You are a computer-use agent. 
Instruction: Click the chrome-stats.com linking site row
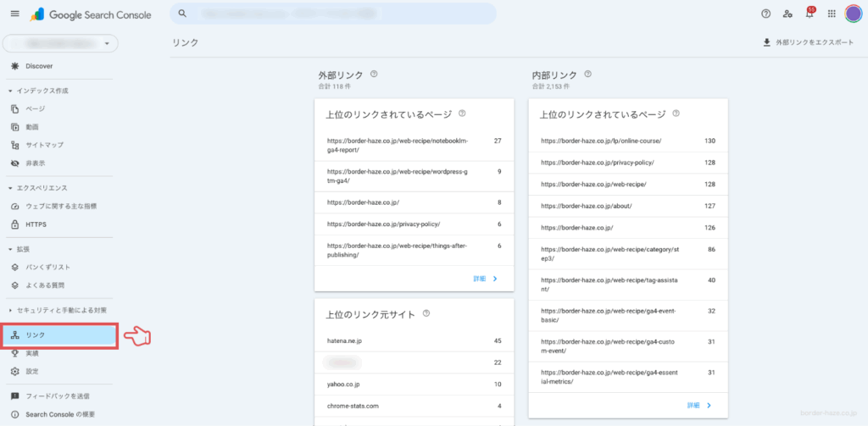click(414, 406)
